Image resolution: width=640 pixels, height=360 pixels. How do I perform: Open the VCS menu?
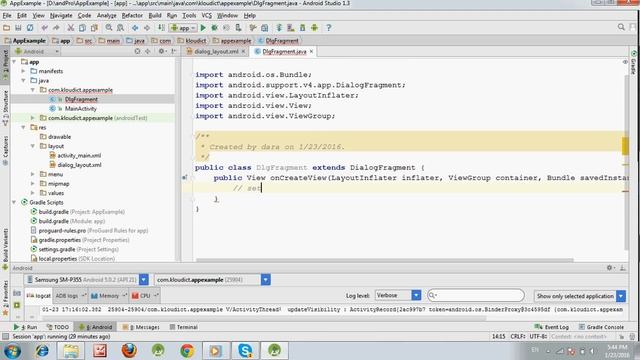pos(207,16)
